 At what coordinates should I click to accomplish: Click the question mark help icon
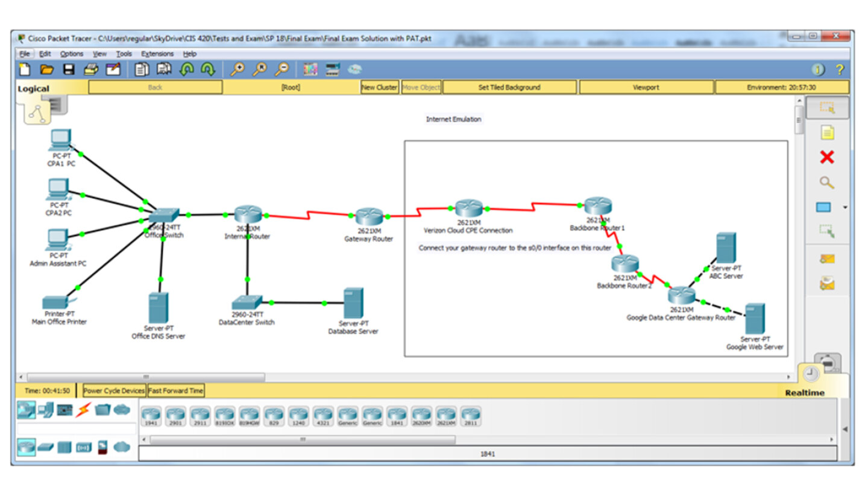click(x=840, y=70)
